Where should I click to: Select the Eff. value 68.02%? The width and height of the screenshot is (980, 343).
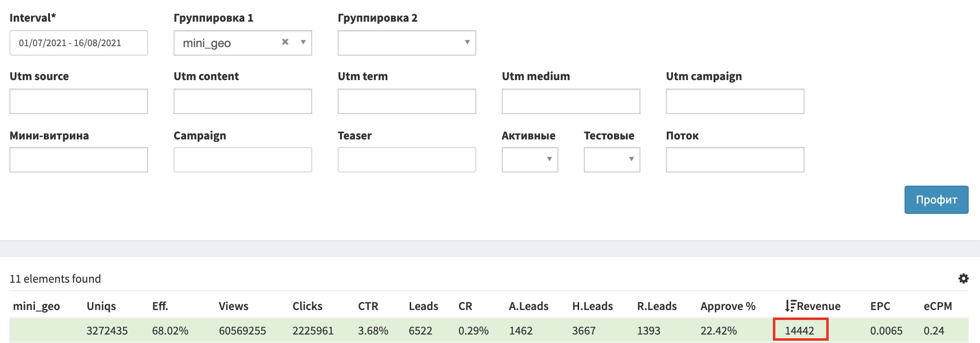click(170, 331)
